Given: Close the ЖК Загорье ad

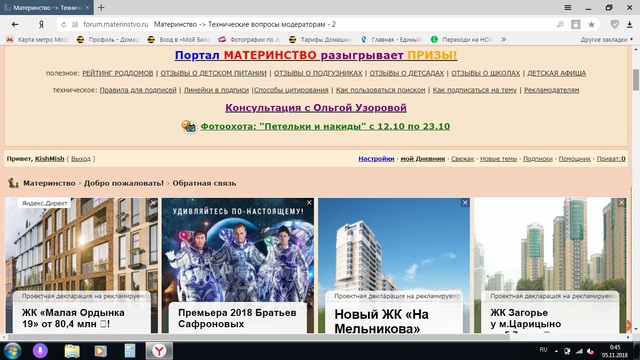Looking at the screenshot, I should 622,202.
